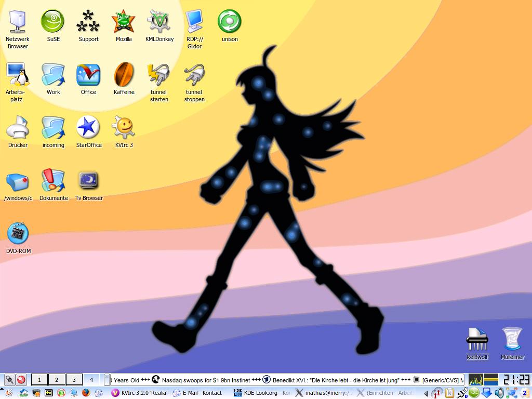Switch to virtual desktop 2
Image resolution: width=532 pixels, height=399 pixels.
tap(57, 380)
